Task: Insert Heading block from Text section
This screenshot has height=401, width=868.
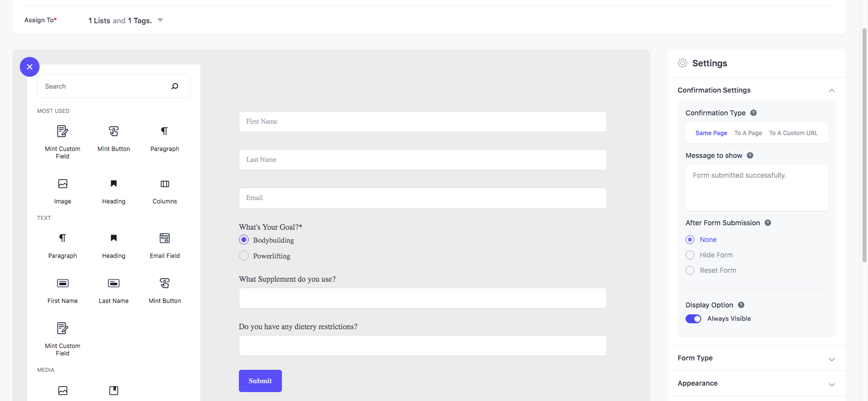Action: [x=114, y=246]
